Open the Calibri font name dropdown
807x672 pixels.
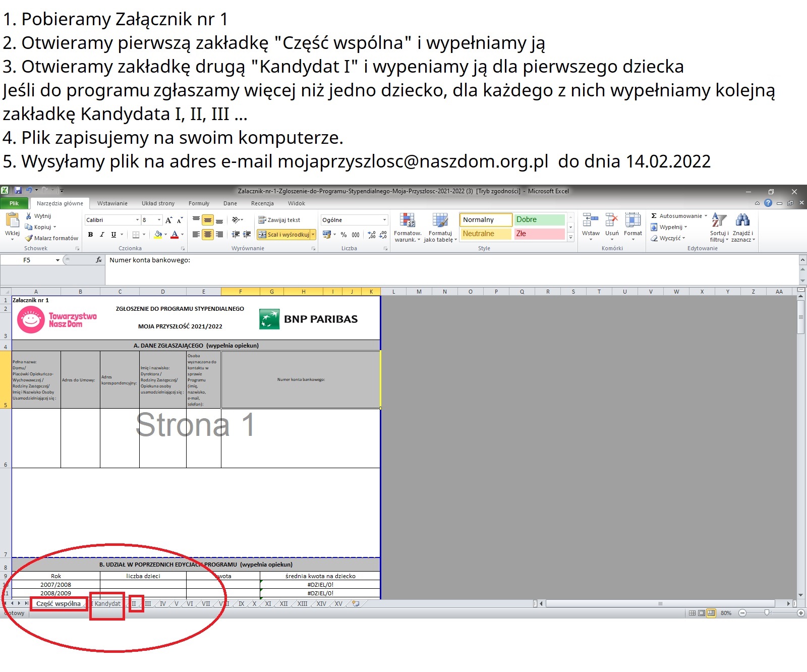[137, 220]
